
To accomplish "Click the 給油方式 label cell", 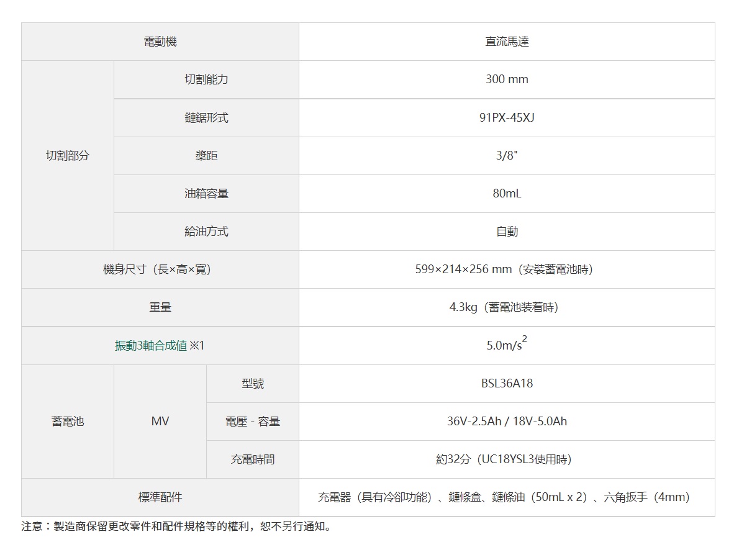I will [x=206, y=232].
